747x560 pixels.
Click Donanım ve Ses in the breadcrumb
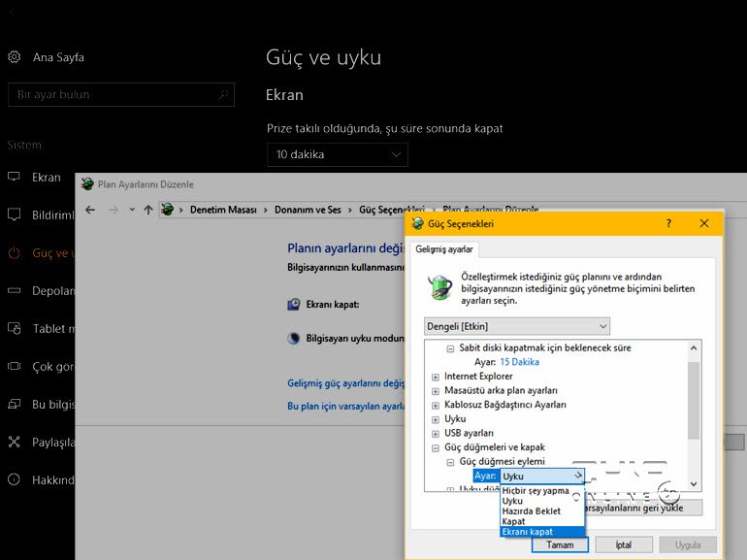[x=308, y=210]
